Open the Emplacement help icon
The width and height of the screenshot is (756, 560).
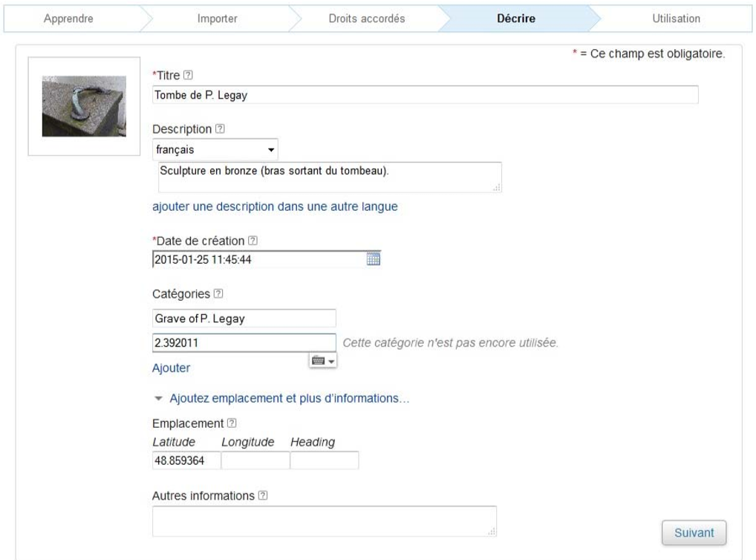click(232, 423)
